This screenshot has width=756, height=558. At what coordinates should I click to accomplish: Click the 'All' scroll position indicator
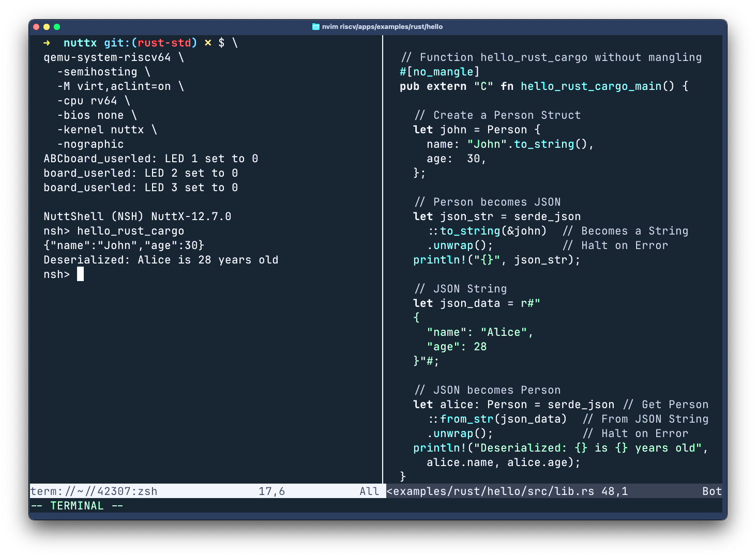[x=369, y=491]
